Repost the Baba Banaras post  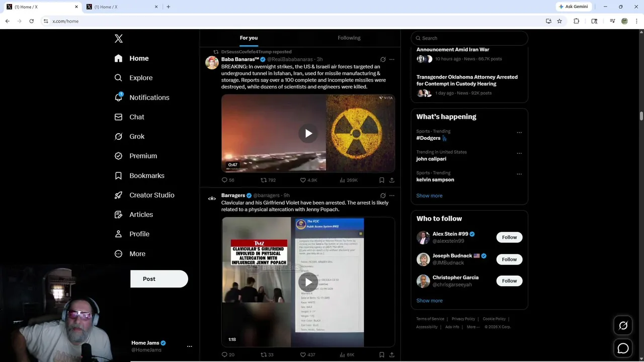coord(268,180)
